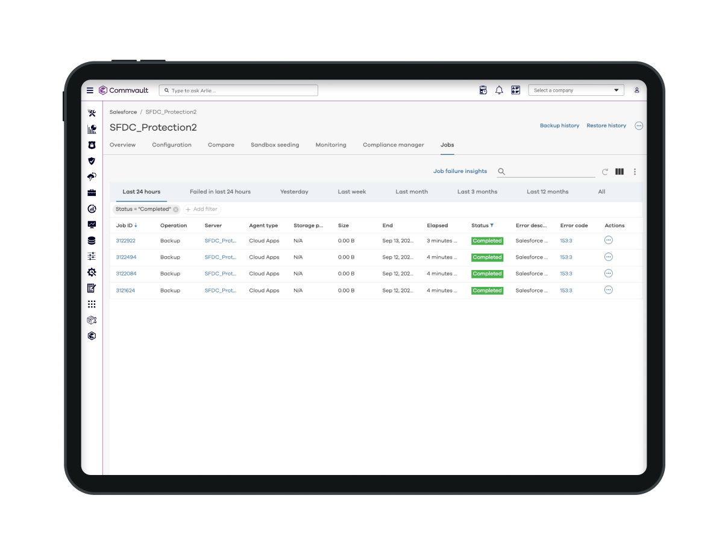Click the Status column filter icon
This screenshot has width=728, height=560.
coord(492,225)
